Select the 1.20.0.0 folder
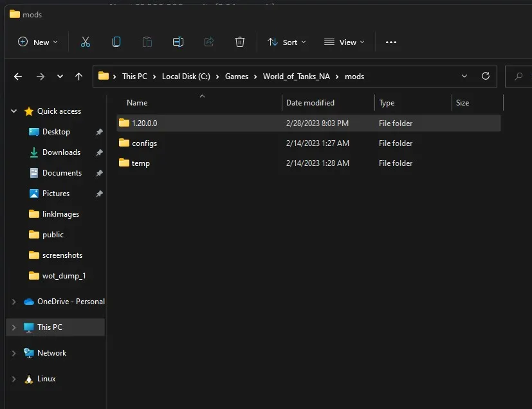The width and height of the screenshot is (532, 409). (x=144, y=123)
